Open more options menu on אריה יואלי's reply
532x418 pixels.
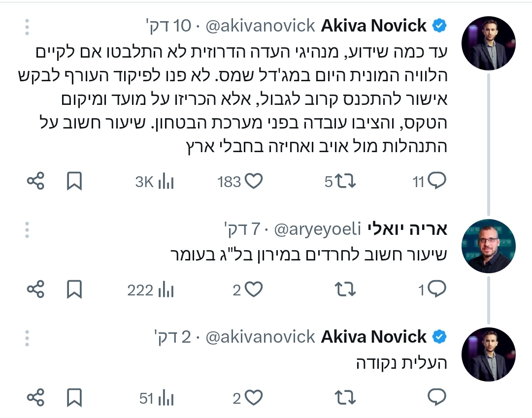27,229
